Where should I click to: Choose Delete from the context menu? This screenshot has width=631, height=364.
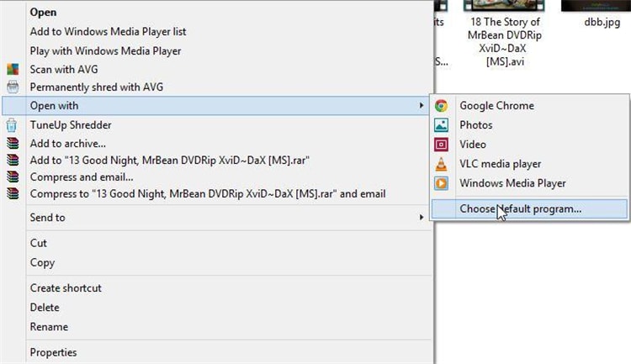click(45, 308)
